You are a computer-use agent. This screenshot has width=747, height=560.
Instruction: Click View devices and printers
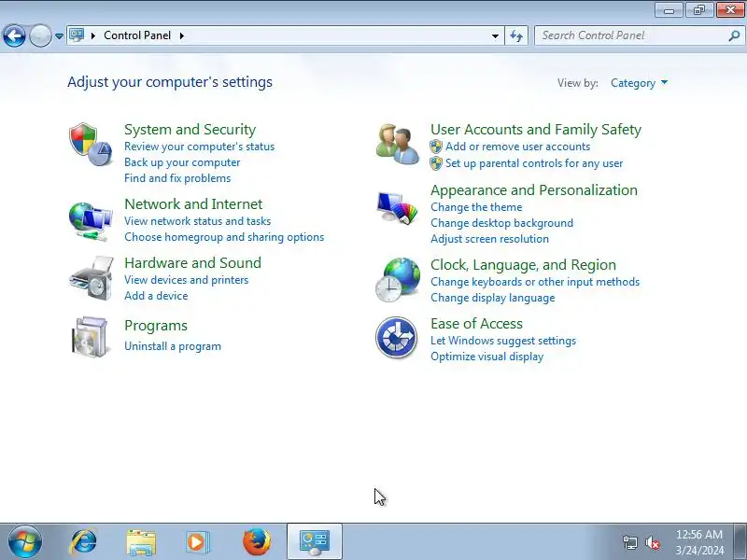click(x=186, y=280)
